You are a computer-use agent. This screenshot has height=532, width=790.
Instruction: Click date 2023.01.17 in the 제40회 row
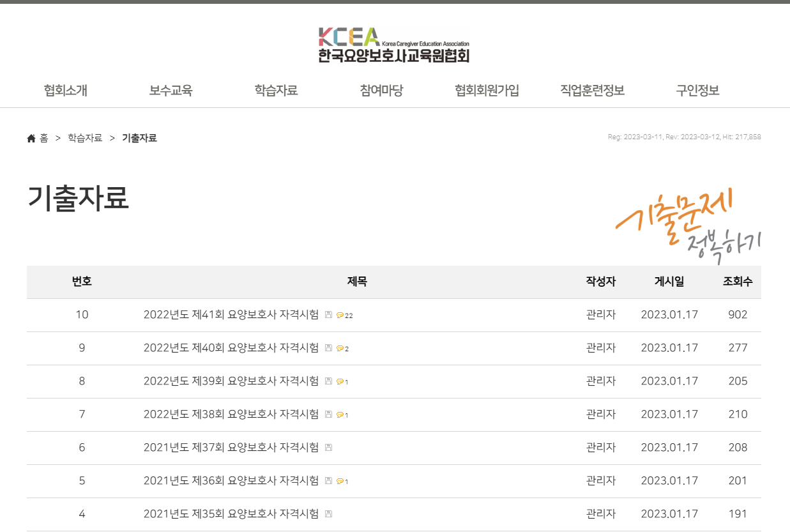(669, 347)
